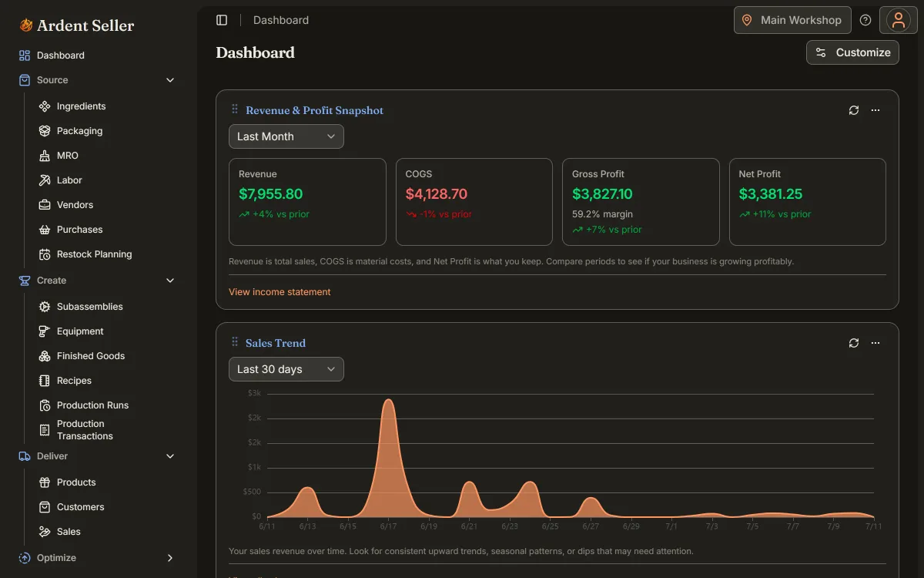This screenshot has height=578, width=924.
Task: Select the Create section label
Action: [x=52, y=281]
